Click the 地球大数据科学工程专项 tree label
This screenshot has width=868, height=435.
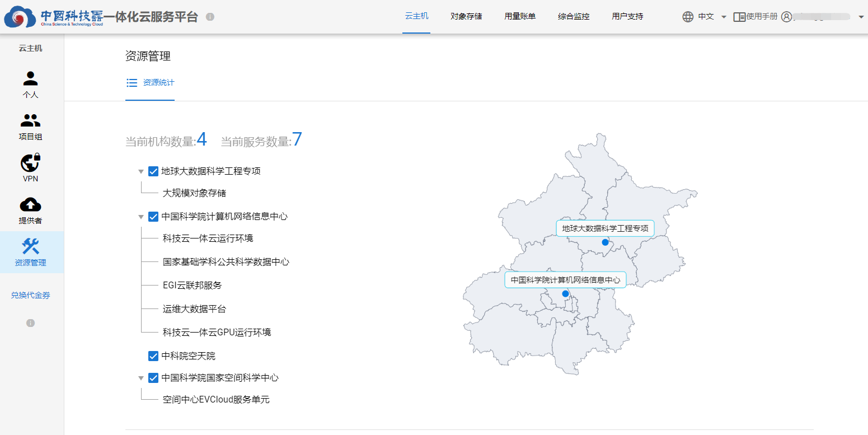[211, 171]
